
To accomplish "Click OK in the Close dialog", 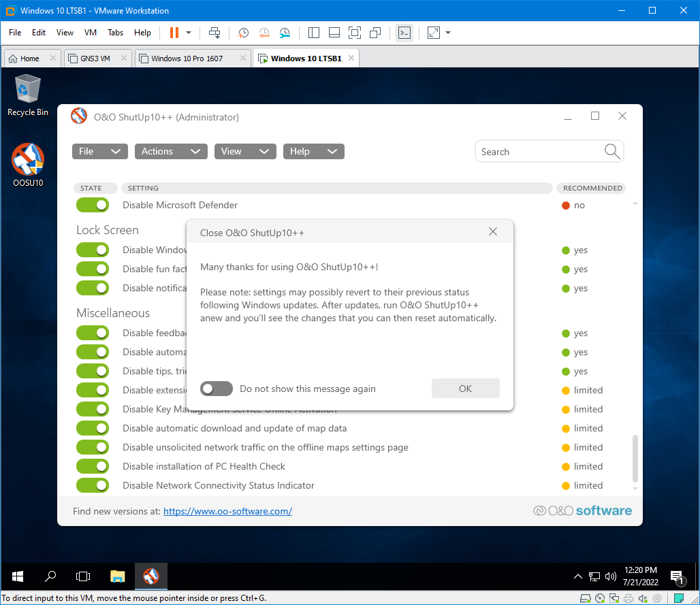I will tap(465, 389).
